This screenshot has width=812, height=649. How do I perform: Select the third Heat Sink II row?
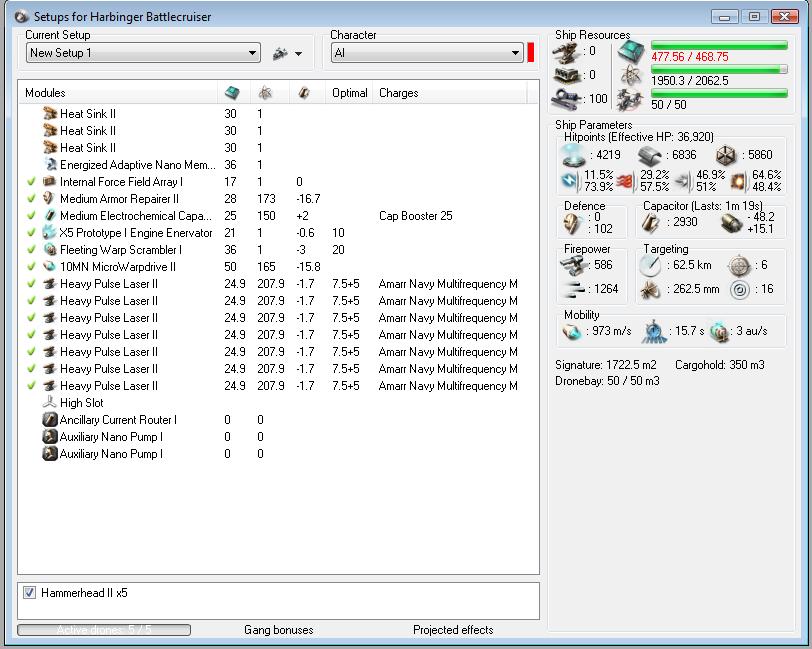coord(279,148)
